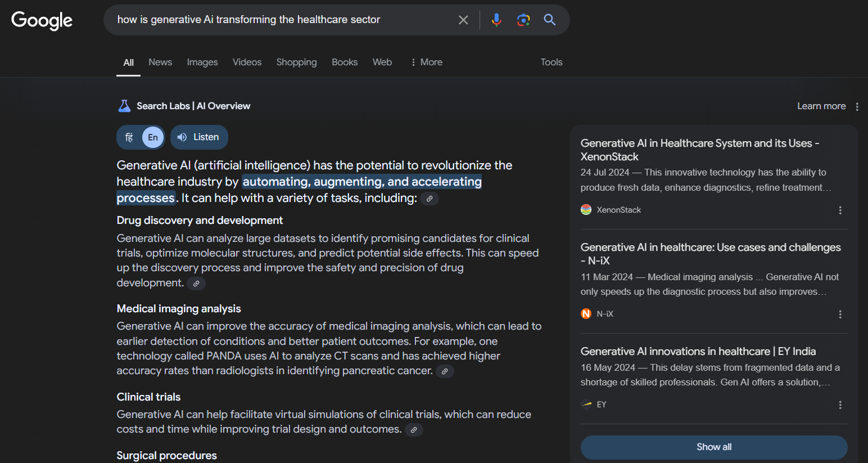Open search Tools options
Viewport: 868px width, 463px height.
tap(551, 62)
